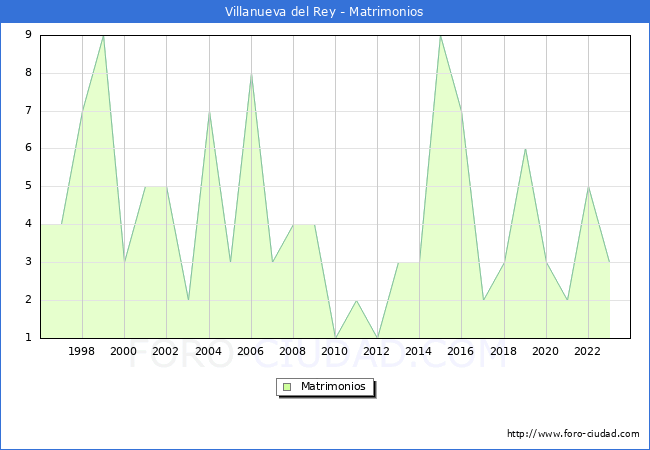Click the 2023 final data point at 3
Viewport: 650px width, 450px height.
tap(609, 262)
